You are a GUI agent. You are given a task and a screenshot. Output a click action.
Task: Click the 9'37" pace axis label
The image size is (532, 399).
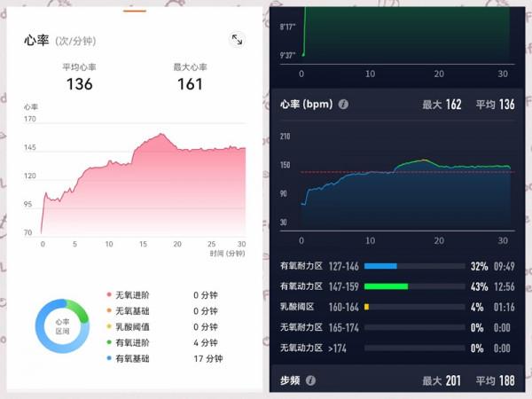tap(287, 55)
